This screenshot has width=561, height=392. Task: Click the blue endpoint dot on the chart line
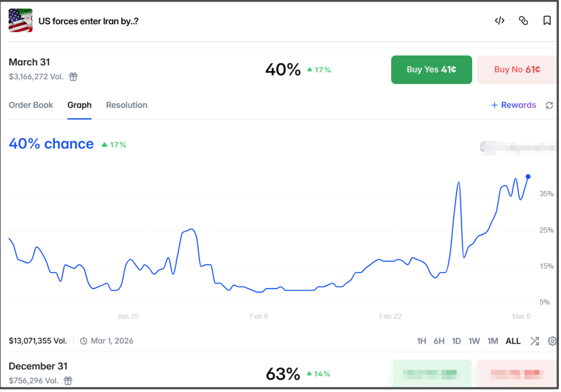tap(528, 177)
